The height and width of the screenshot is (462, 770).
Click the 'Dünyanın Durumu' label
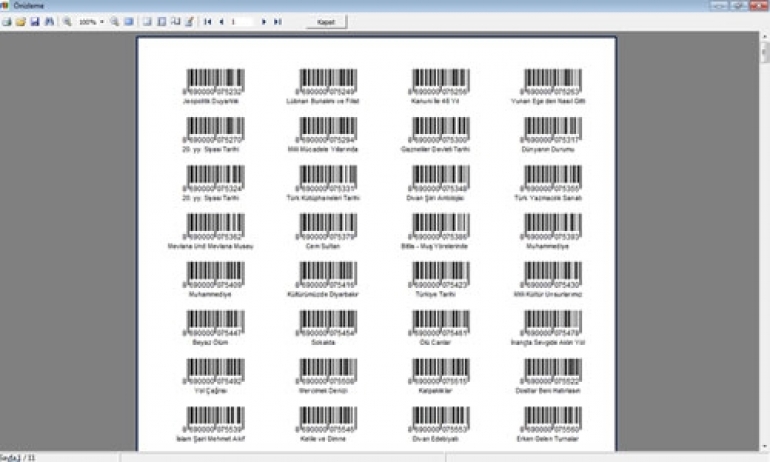[548, 149]
